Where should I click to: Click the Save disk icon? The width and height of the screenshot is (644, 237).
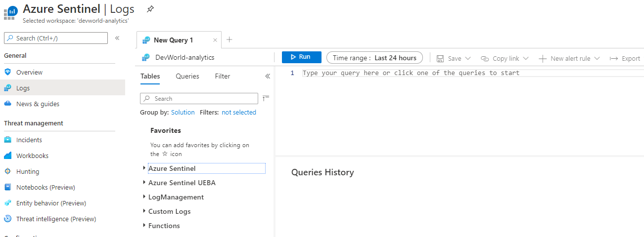coord(440,58)
